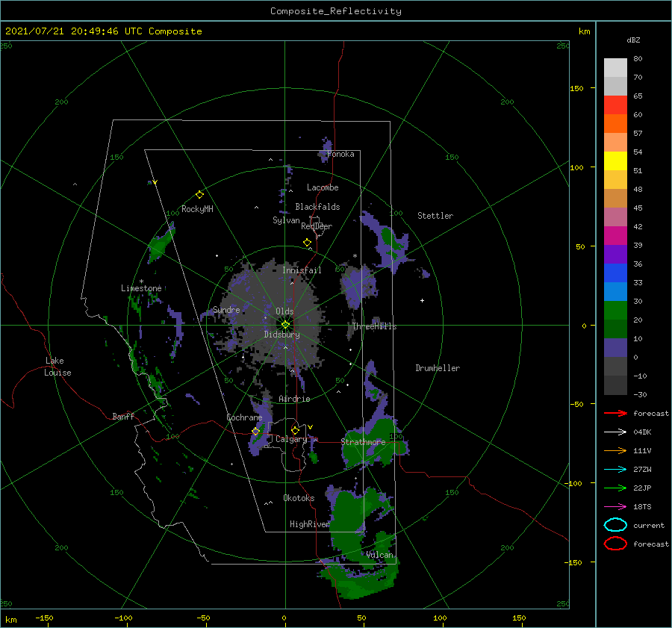Select the Vulcan town label
Screen dimensions: 672x628
click(x=379, y=555)
